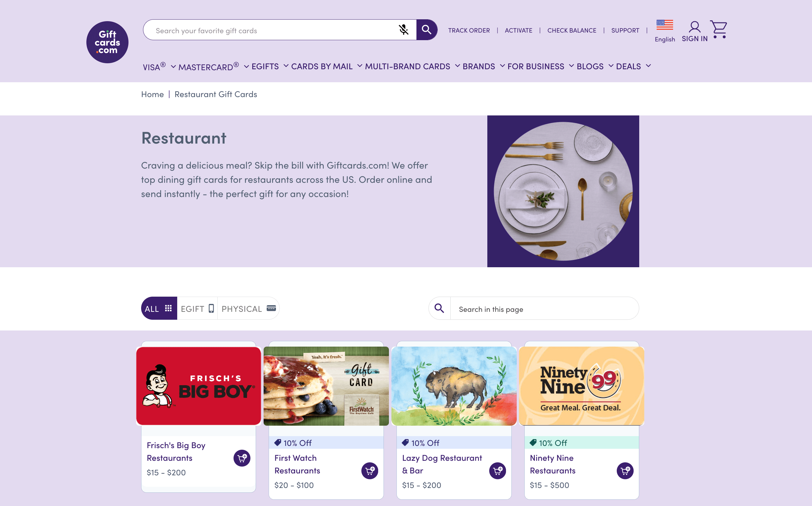Select the EGIFT filter tab
The width and height of the screenshot is (812, 506).
197,308
